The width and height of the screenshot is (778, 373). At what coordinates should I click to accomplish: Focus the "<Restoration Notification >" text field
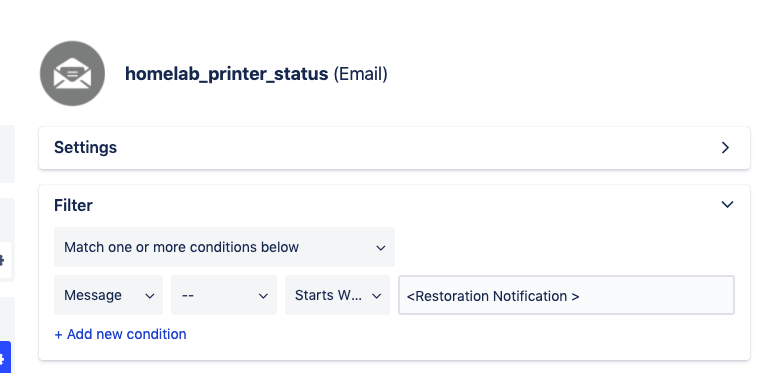[x=566, y=295]
